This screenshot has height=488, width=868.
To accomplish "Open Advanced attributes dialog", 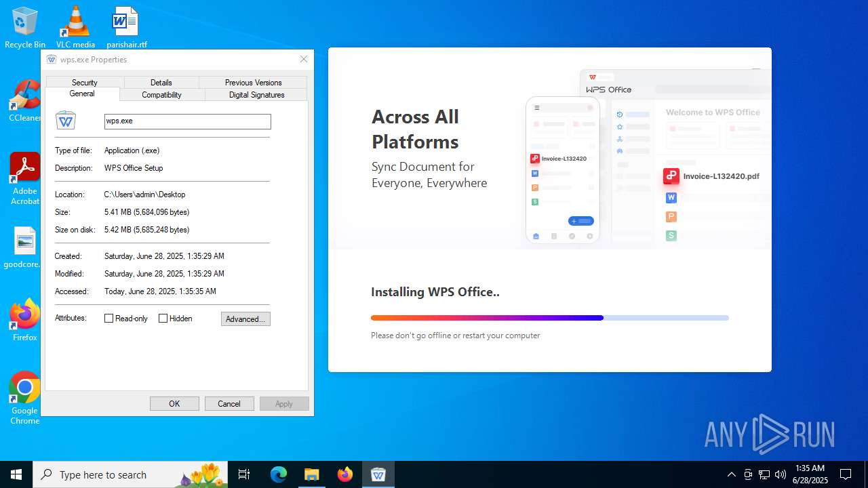I will tap(245, 319).
